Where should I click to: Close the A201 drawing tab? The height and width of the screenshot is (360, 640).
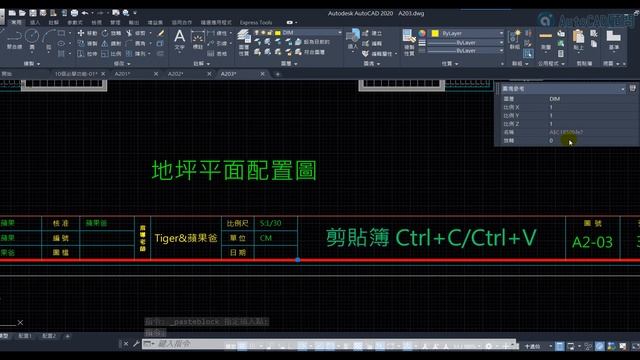[156, 74]
